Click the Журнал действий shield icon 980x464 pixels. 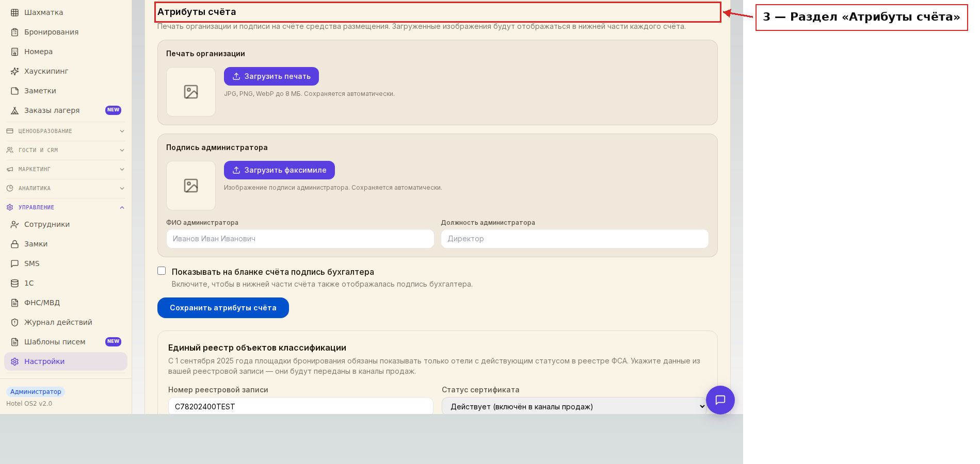14,322
